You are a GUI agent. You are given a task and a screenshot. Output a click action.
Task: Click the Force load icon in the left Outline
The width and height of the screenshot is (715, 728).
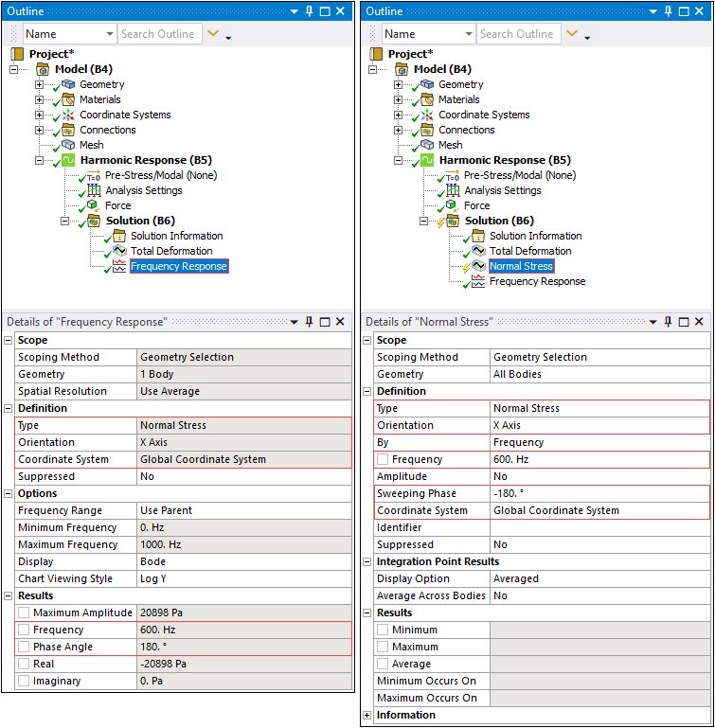(93, 205)
